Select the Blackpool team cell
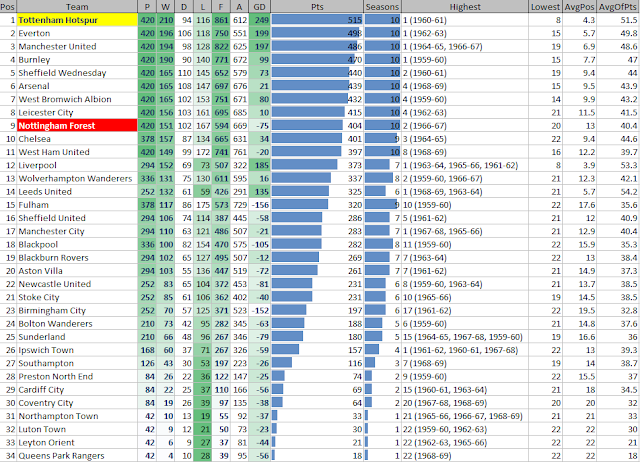The height and width of the screenshot is (462, 640). click(77, 244)
